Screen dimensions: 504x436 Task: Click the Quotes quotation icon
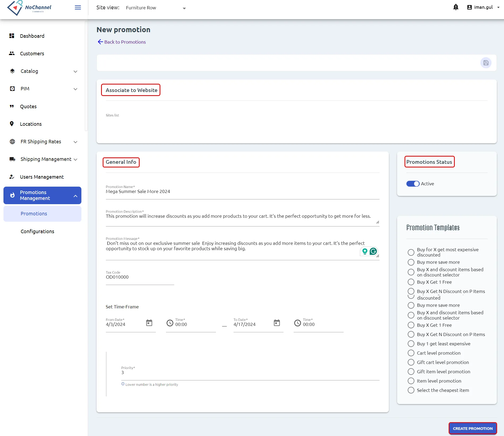click(x=12, y=106)
